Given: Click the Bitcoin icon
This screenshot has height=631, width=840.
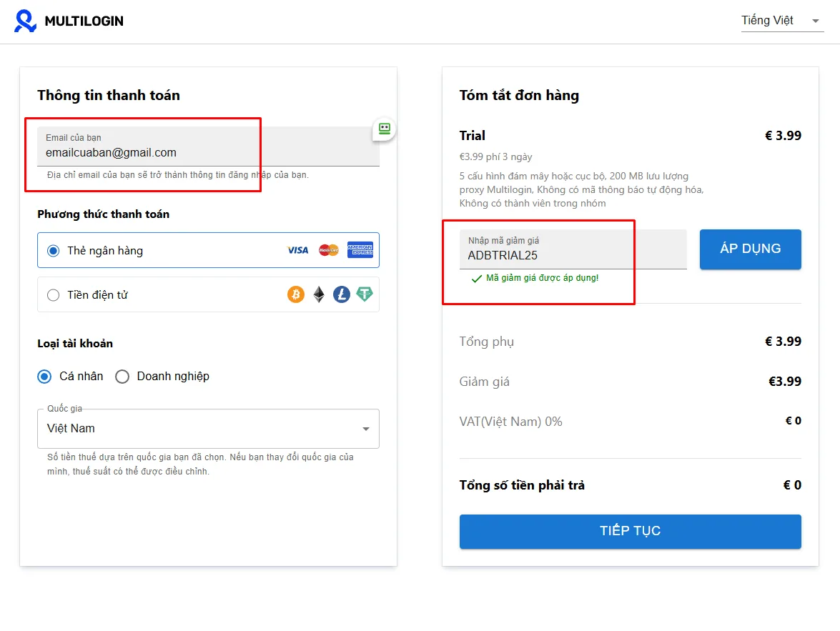Looking at the screenshot, I should click(296, 294).
